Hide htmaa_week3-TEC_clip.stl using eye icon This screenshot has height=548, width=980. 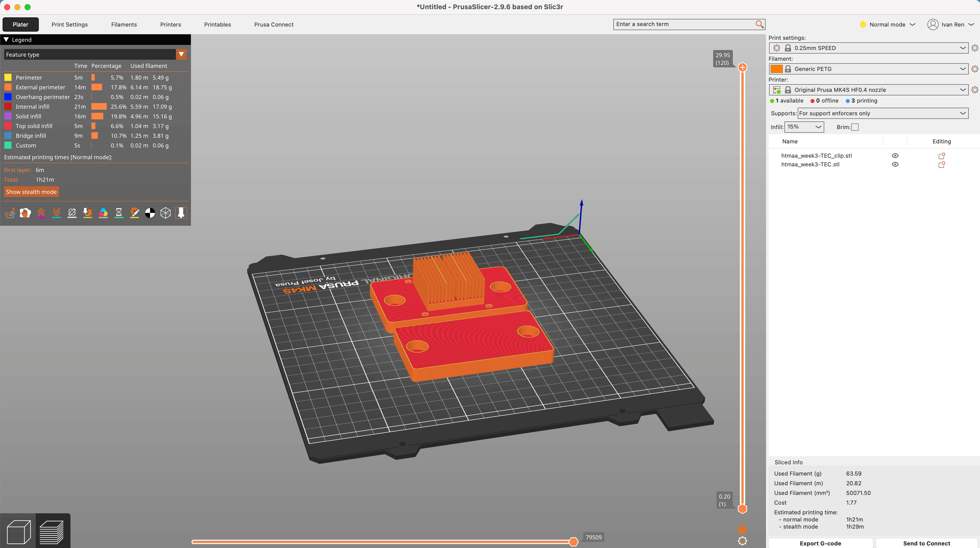coord(895,156)
